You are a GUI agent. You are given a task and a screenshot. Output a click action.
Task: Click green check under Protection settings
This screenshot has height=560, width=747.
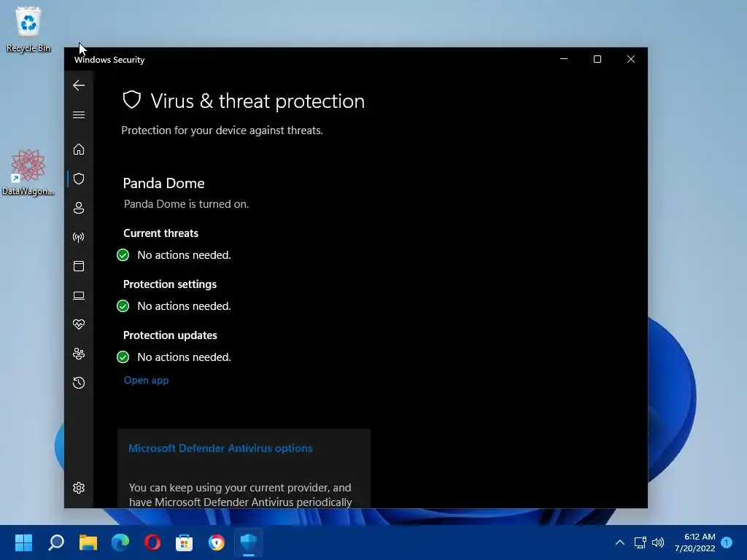123,306
